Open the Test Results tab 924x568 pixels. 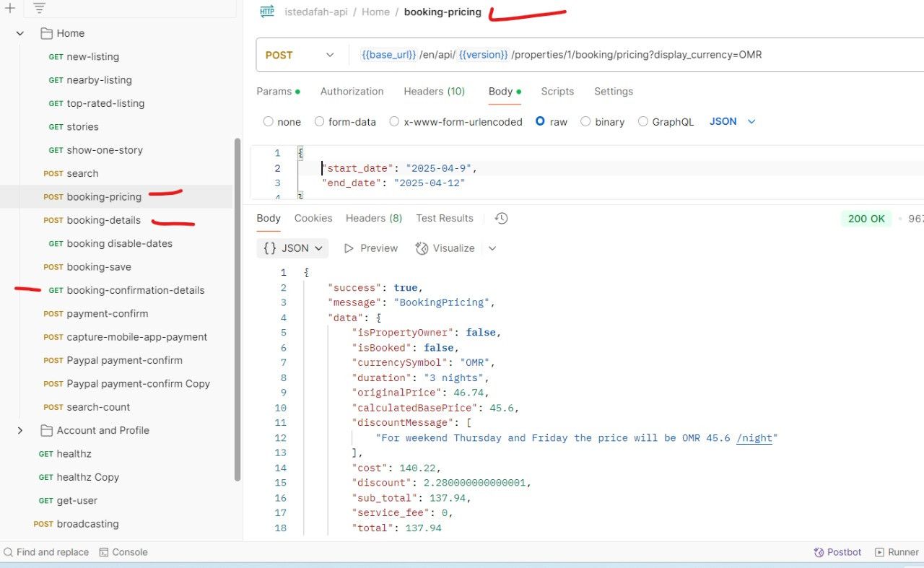[445, 218]
